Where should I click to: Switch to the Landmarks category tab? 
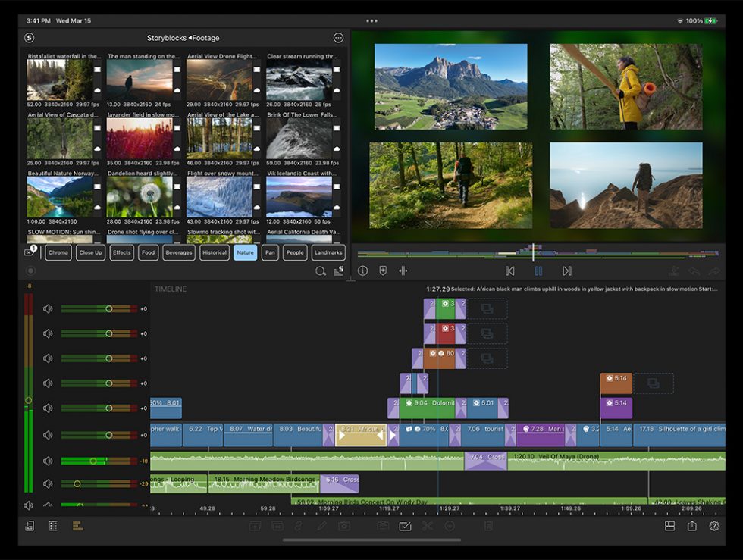(328, 252)
